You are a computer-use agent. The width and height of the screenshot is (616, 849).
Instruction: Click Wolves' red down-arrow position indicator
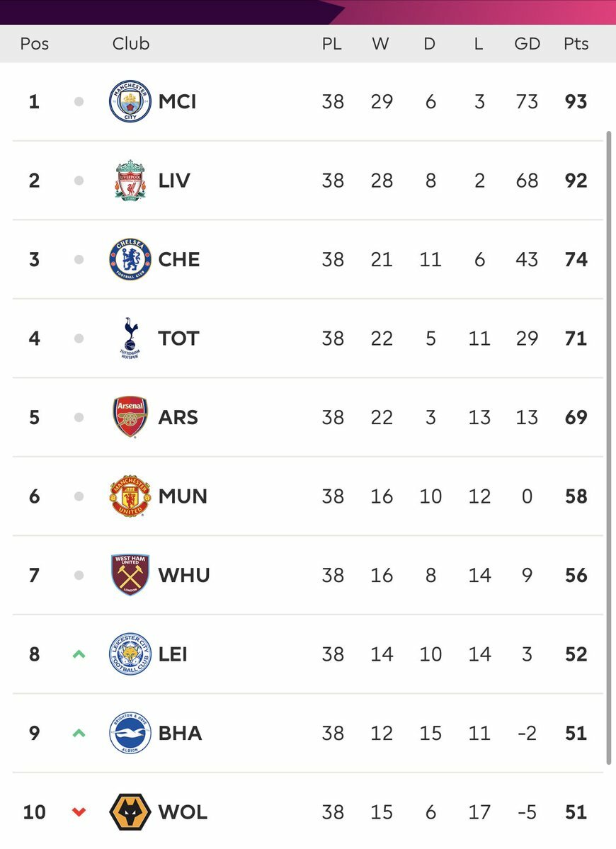[x=79, y=811]
